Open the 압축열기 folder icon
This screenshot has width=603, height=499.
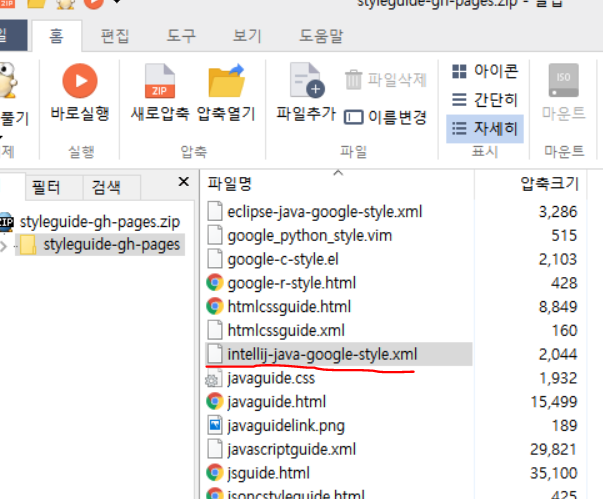click(x=227, y=81)
